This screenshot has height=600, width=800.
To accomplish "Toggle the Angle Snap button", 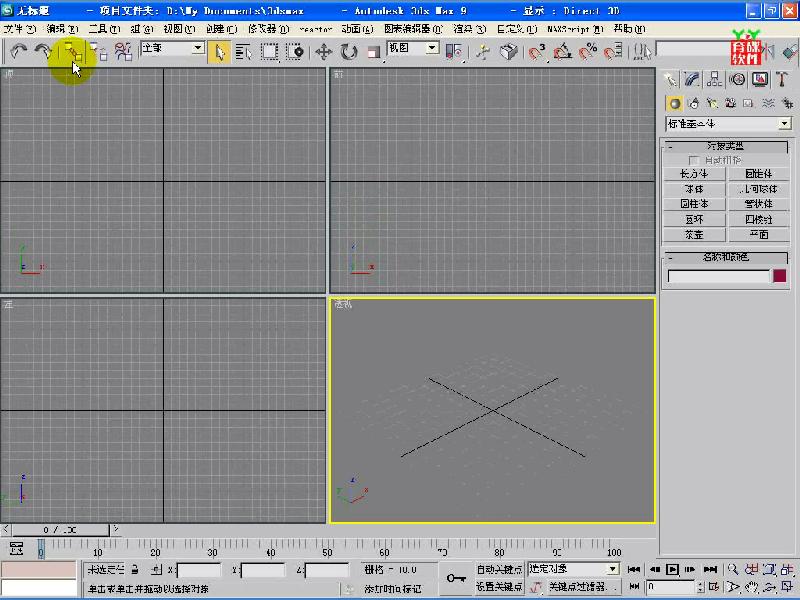I will (x=562, y=52).
